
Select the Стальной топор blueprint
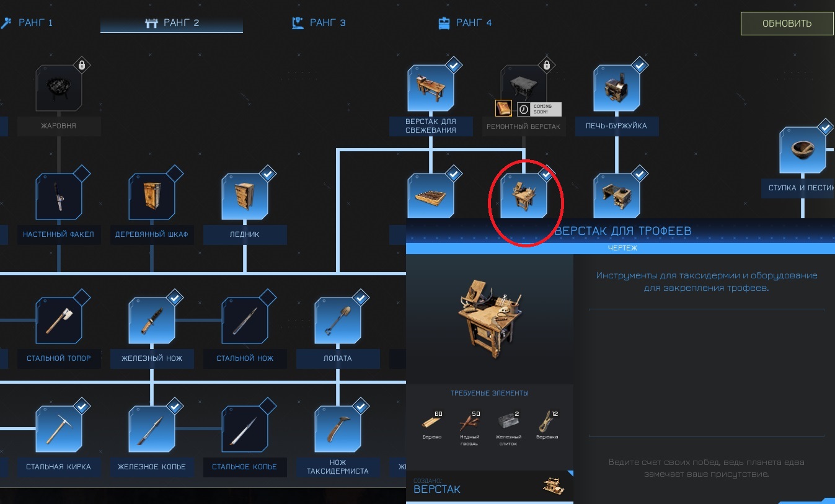pos(59,321)
